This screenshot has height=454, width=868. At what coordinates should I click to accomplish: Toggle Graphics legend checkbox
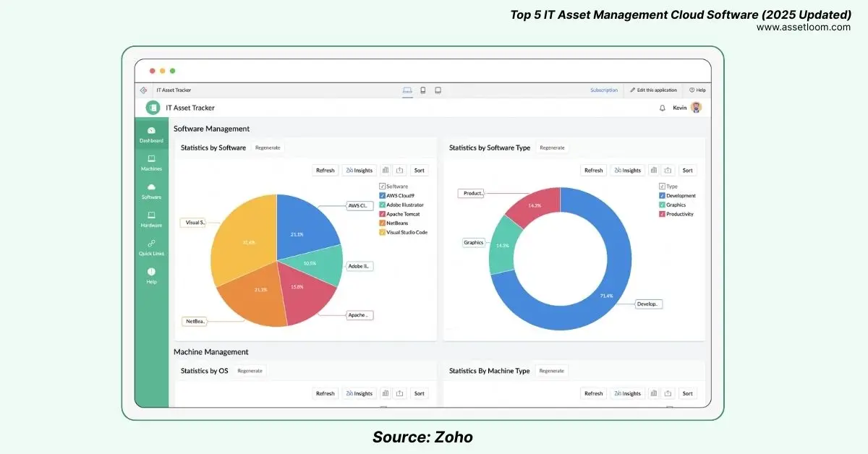point(662,205)
